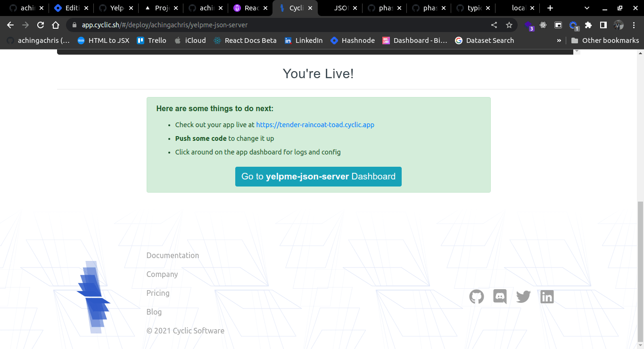Open iCloud bookmark
The image size is (644, 349).
click(x=190, y=41)
